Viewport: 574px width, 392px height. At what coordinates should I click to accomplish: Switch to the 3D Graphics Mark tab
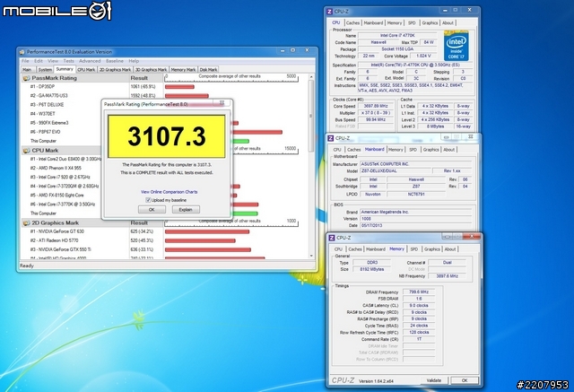point(151,70)
